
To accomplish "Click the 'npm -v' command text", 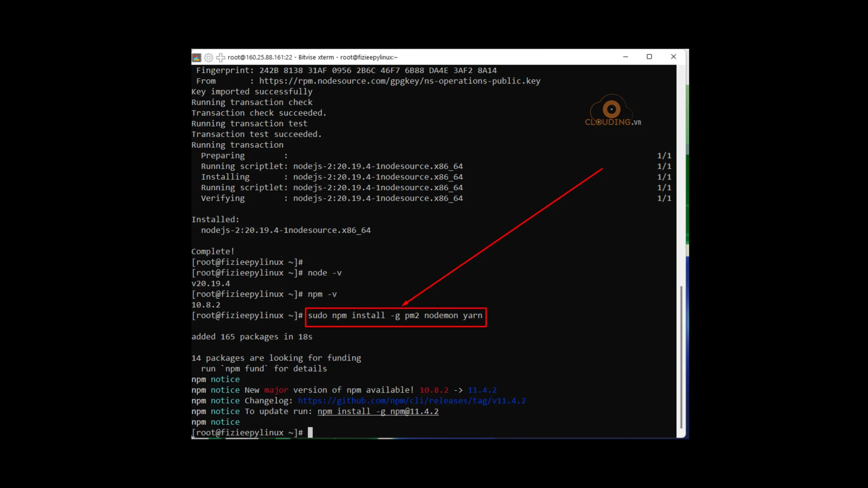I will (x=322, y=294).
